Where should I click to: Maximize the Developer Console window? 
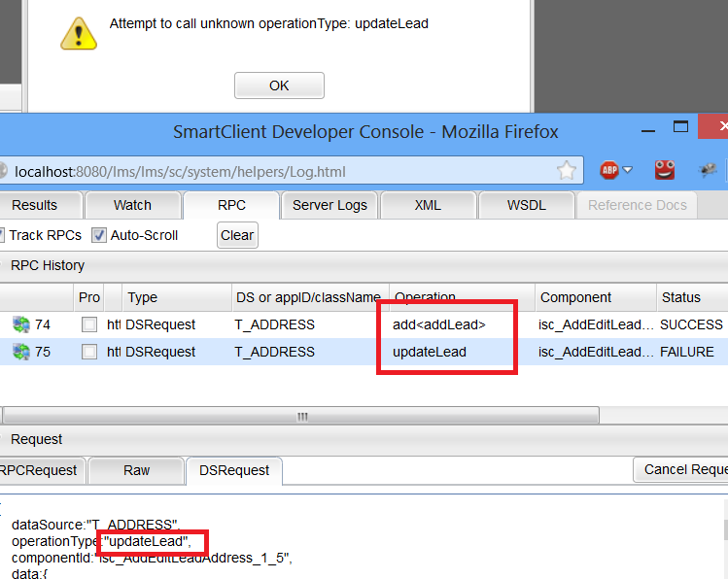pos(681,127)
